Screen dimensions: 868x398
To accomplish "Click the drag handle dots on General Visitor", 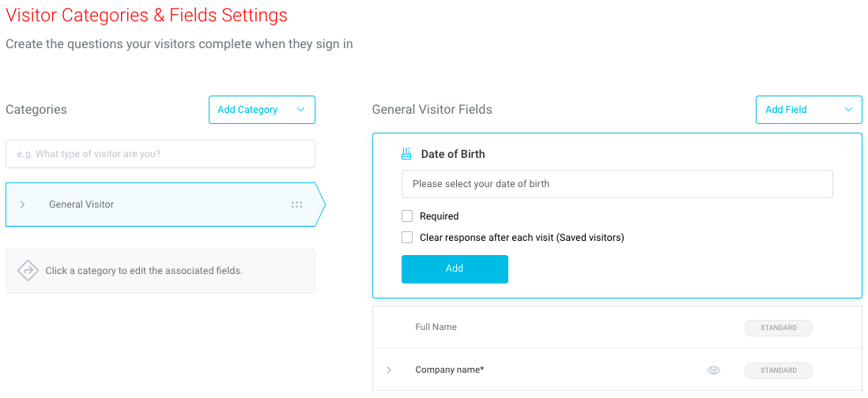I will click(x=296, y=205).
